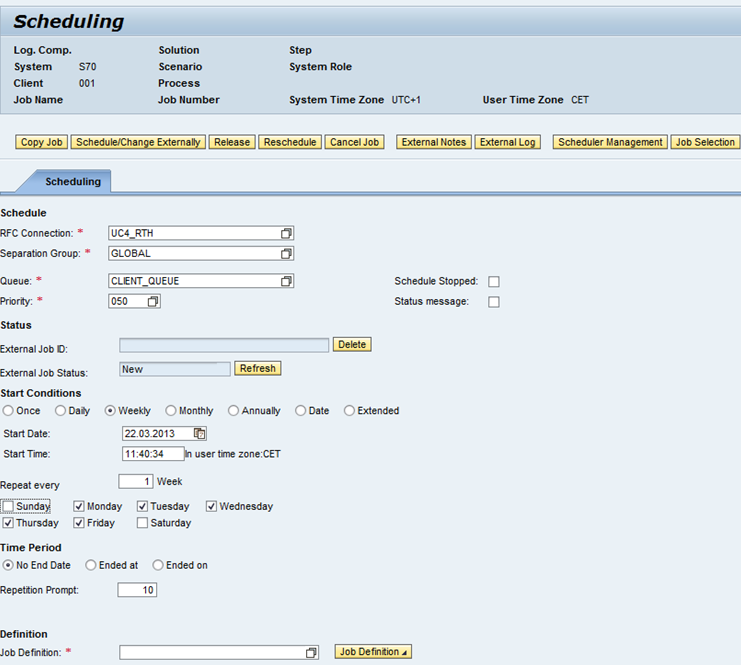The image size is (741, 665).
Task: Tick the Sunday checkbox
Action: (x=9, y=506)
